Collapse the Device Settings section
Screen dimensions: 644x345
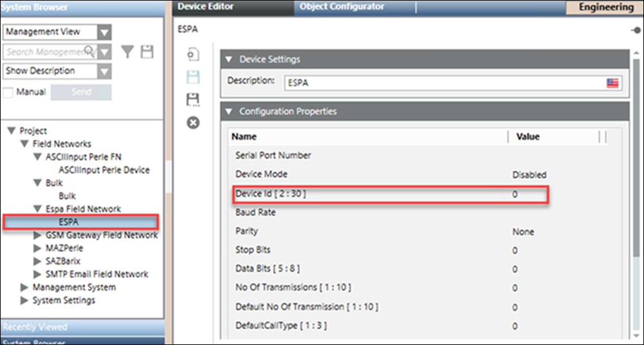pos(229,59)
